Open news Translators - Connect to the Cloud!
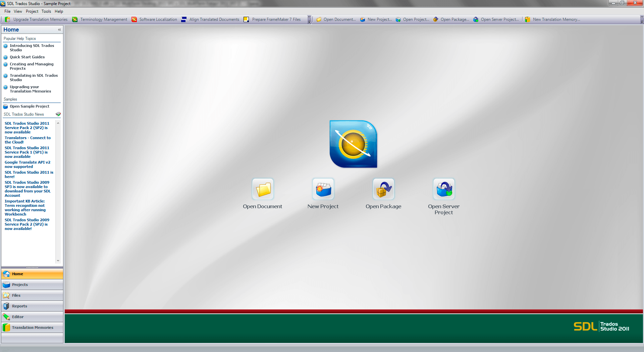This screenshot has width=644, height=352. tap(28, 140)
